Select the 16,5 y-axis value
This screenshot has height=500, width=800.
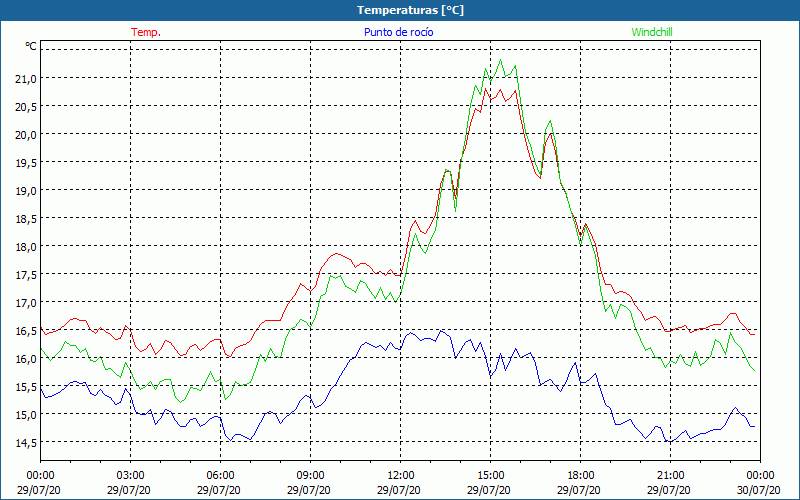coord(27,331)
